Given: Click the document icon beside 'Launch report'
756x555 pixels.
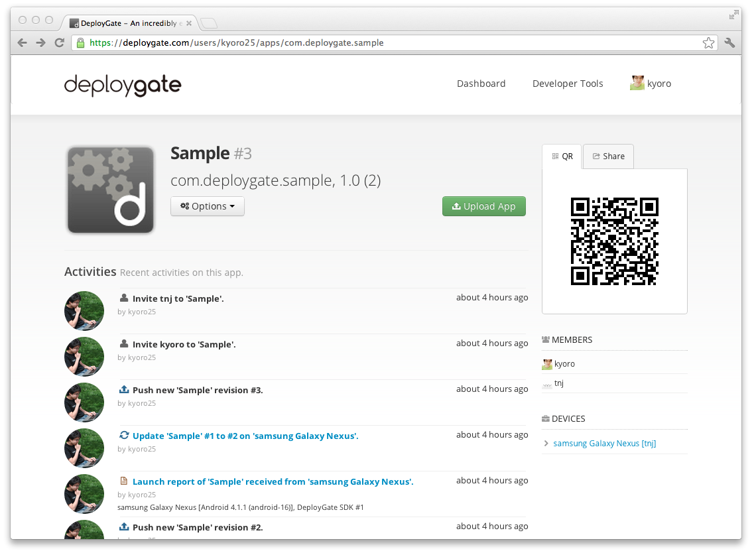Looking at the screenshot, I should click(x=124, y=481).
